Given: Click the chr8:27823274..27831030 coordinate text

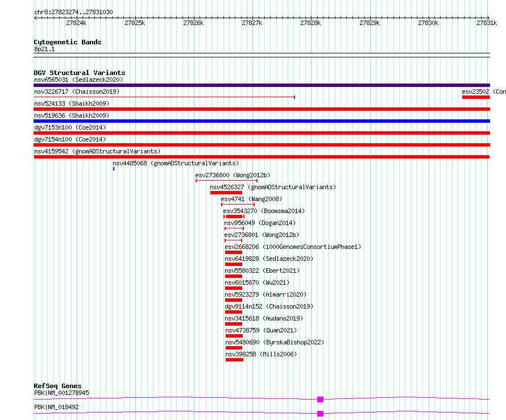Looking at the screenshot, I should click(73, 13).
